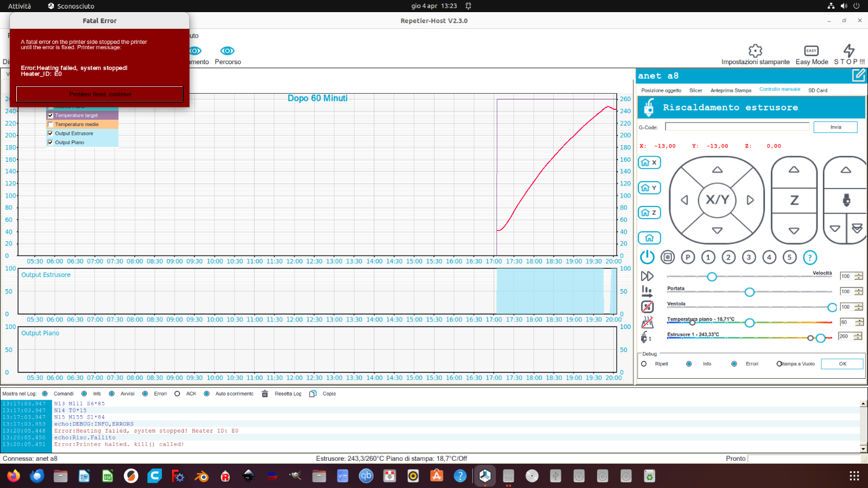This screenshot has height=488, width=868.
Task: Toggle the fan (Ventola) icon
Action: click(647, 307)
